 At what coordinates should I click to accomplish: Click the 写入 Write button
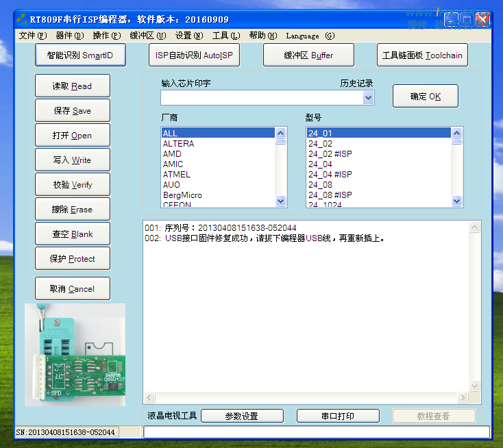73,160
